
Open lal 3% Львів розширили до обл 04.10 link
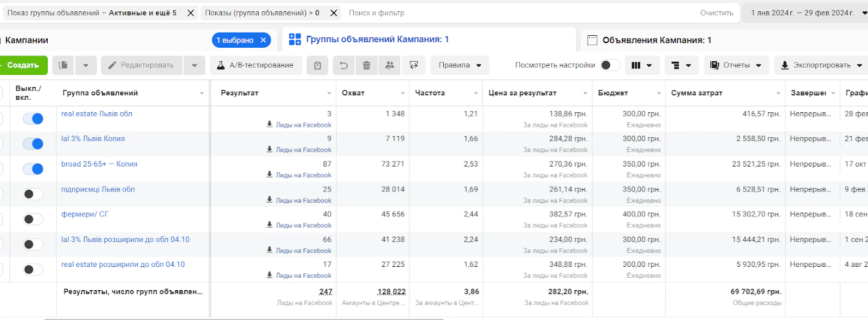pos(125,239)
